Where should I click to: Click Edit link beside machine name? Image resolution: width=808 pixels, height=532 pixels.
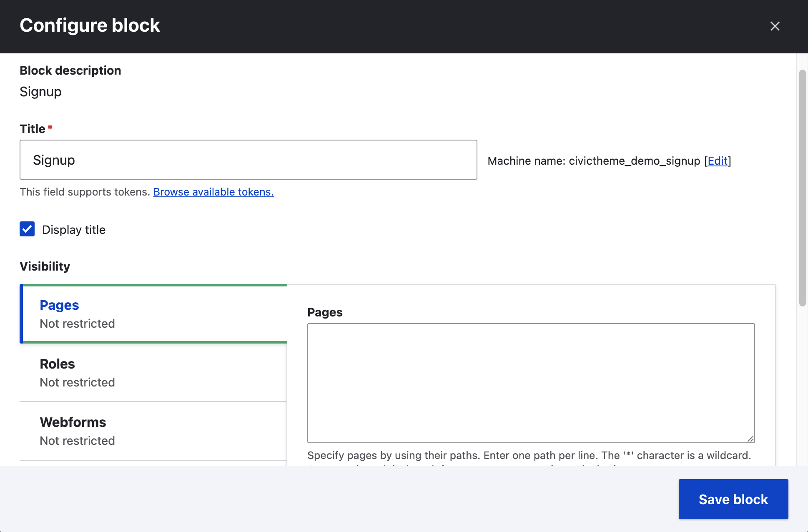717,161
